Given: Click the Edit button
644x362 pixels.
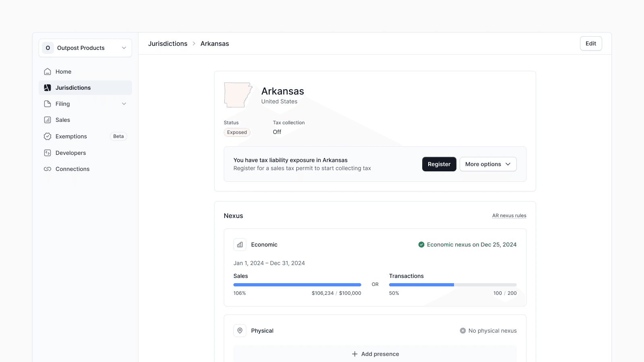Looking at the screenshot, I should click(x=591, y=43).
